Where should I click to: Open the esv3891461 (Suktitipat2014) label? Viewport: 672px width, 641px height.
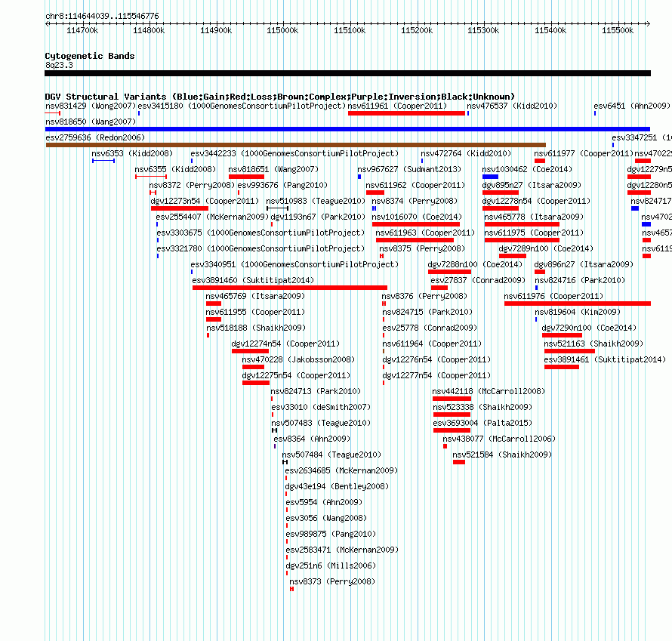click(605, 359)
